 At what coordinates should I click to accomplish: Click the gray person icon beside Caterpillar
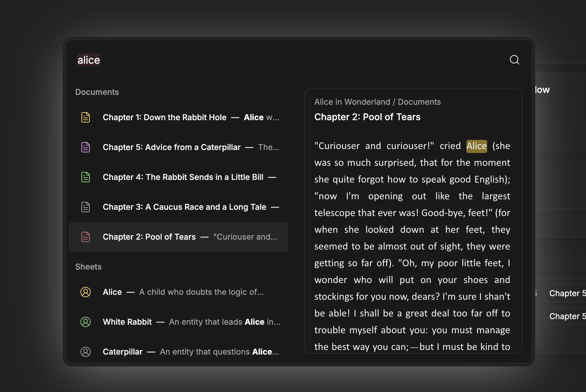pos(85,352)
